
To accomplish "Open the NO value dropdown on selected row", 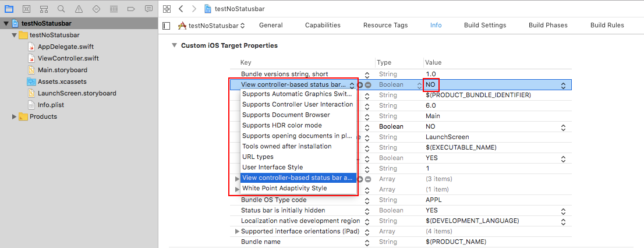I will 563,85.
